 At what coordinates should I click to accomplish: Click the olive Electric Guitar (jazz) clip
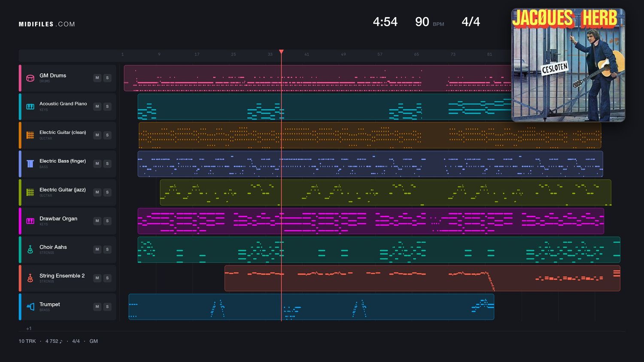(x=386, y=192)
